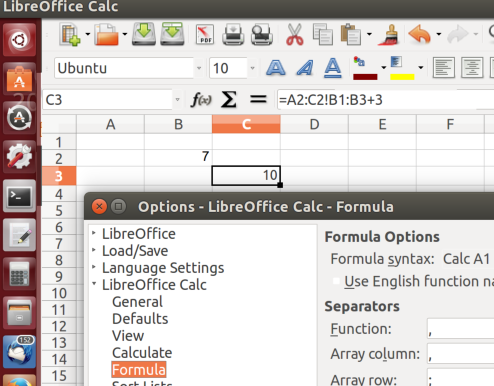This screenshot has width=494, height=386.
Task: Select cell B2 containing 7
Action: click(178, 157)
